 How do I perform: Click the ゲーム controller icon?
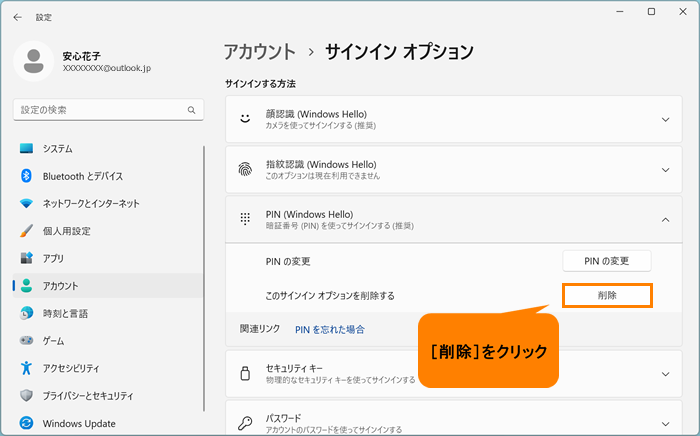coord(26,340)
